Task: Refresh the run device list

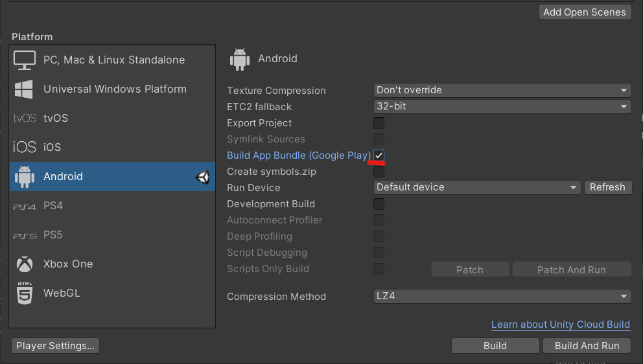Action: [x=608, y=187]
